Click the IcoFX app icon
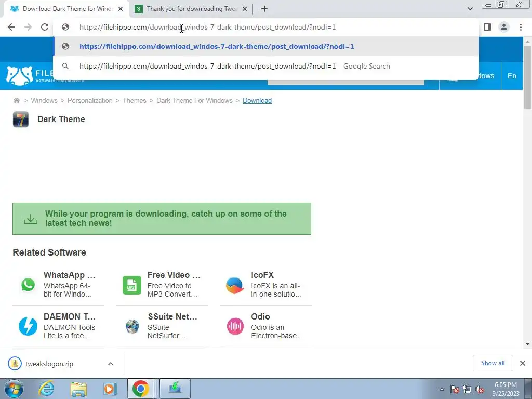Image resolution: width=532 pixels, height=399 pixels. pyautogui.click(x=235, y=285)
